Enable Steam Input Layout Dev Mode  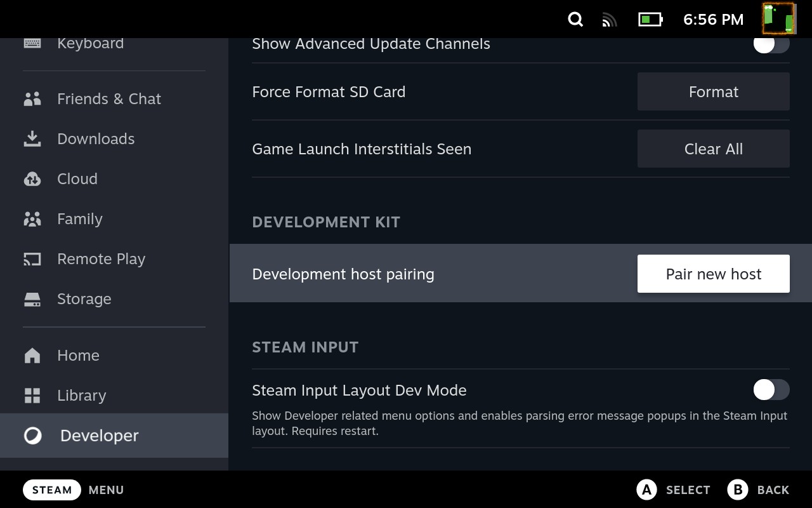pos(771,389)
